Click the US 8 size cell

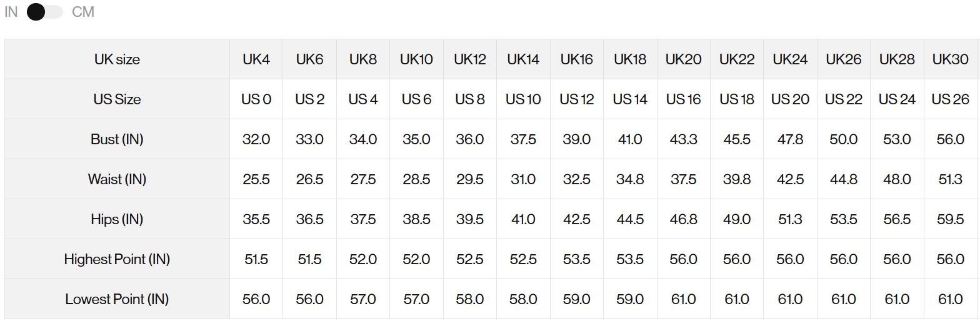tap(469, 99)
